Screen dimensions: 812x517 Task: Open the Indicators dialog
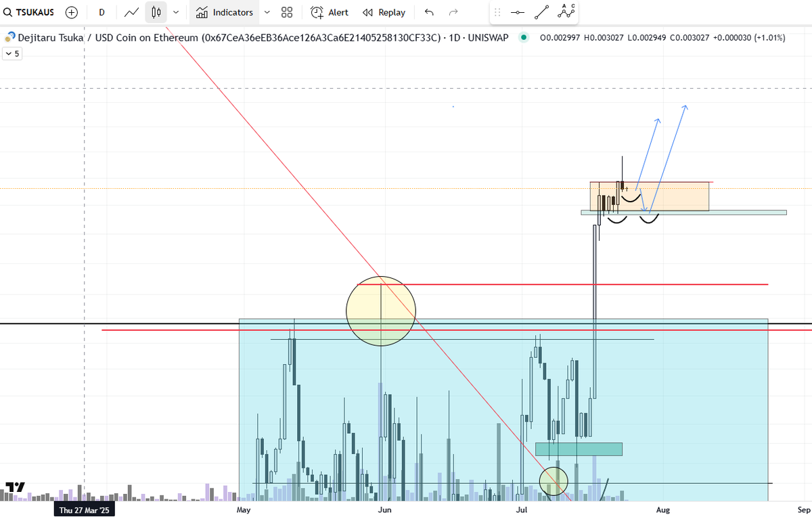[x=225, y=12]
